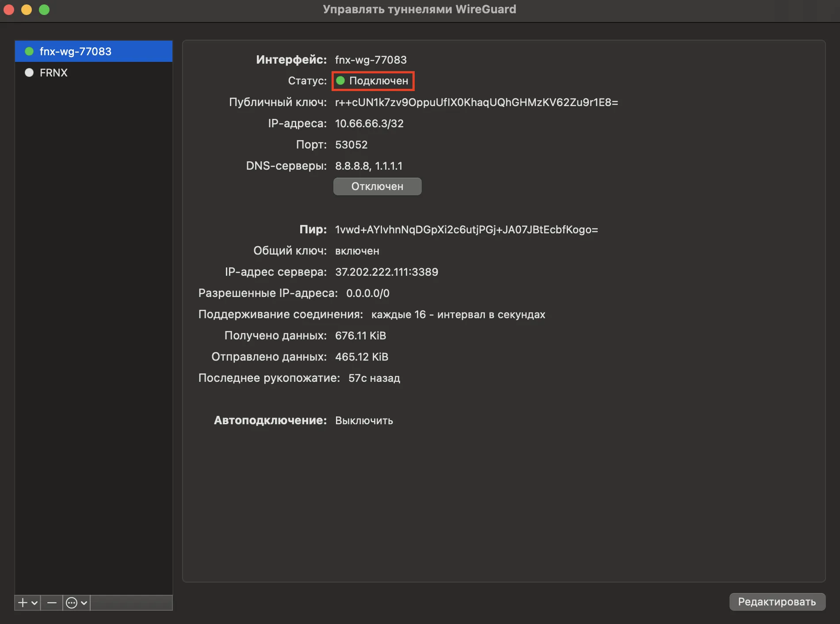Click the server endpoint 37.202.222.111:3389

(387, 272)
